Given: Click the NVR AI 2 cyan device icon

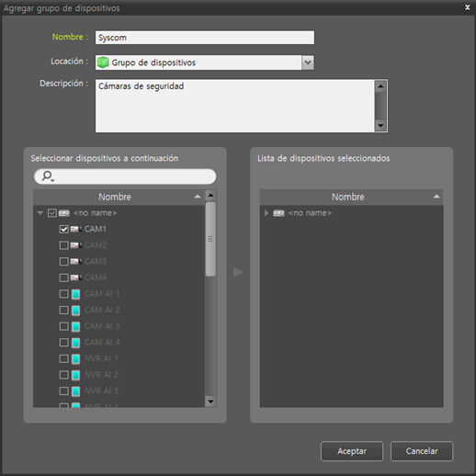Looking at the screenshot, I should pos(75,375).
